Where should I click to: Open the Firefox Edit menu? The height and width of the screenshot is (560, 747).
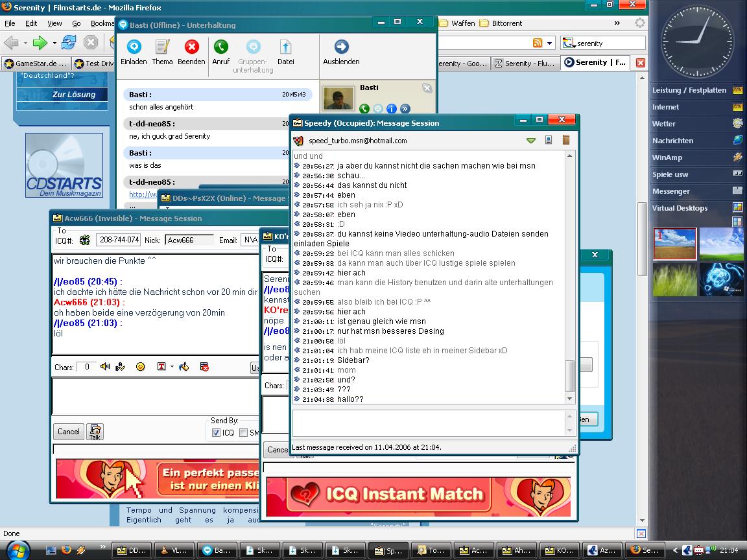point(31,23)
